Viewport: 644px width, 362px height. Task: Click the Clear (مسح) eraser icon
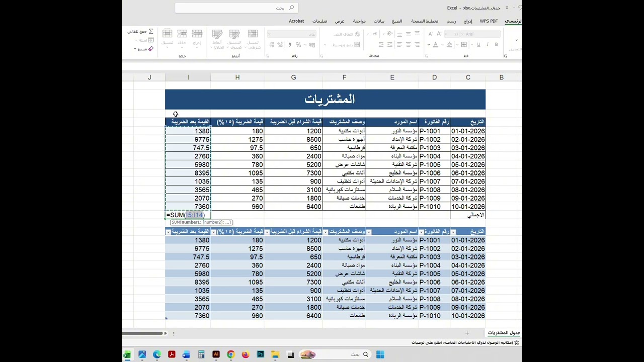click(x=150, y=49)
